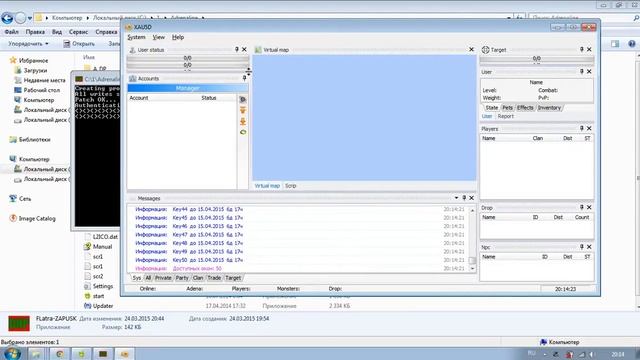
Task: Click the Virtual map panel icon
Action: [x=258, y=50]
